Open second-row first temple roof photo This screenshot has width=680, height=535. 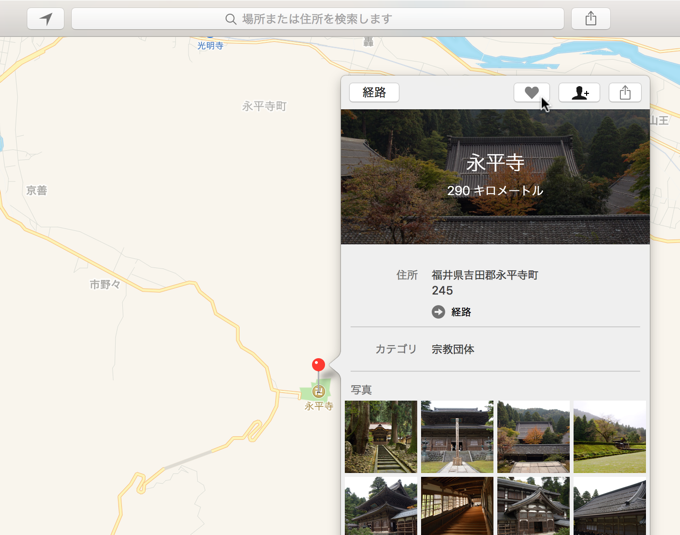coord(381,506)
